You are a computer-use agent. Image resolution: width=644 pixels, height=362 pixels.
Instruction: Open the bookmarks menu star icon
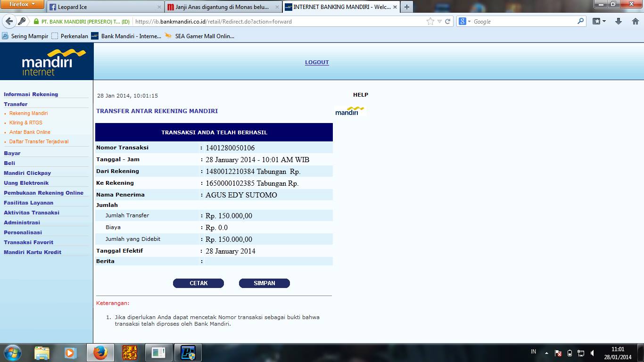tap(599, 21)
